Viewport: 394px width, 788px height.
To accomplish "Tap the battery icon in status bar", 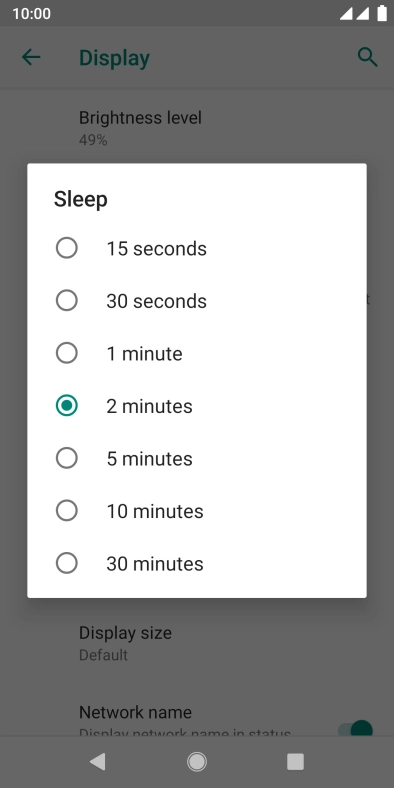I will [x=382, y=14].
